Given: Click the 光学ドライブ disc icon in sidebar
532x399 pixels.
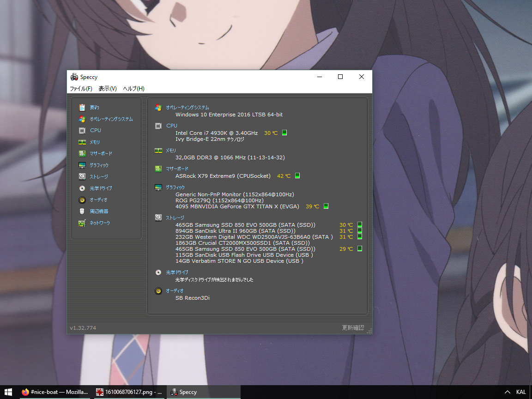Looking at the screenshot, I should (82, 188).
